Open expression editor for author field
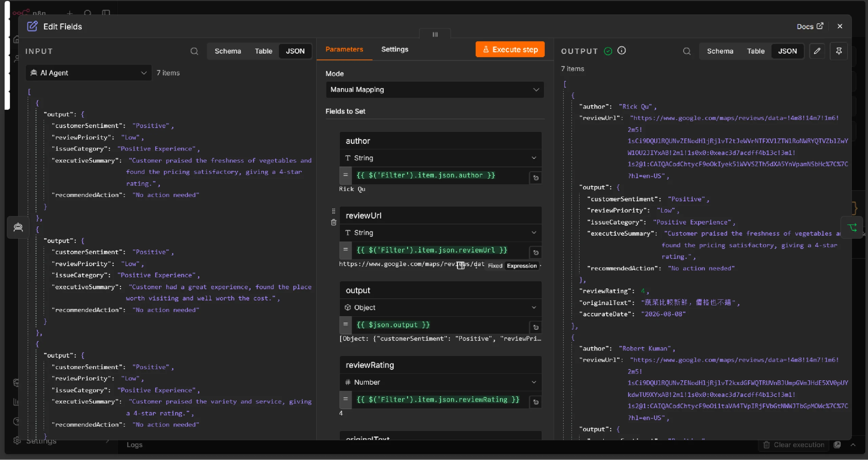The image size is (868, 462). point(536,178)
